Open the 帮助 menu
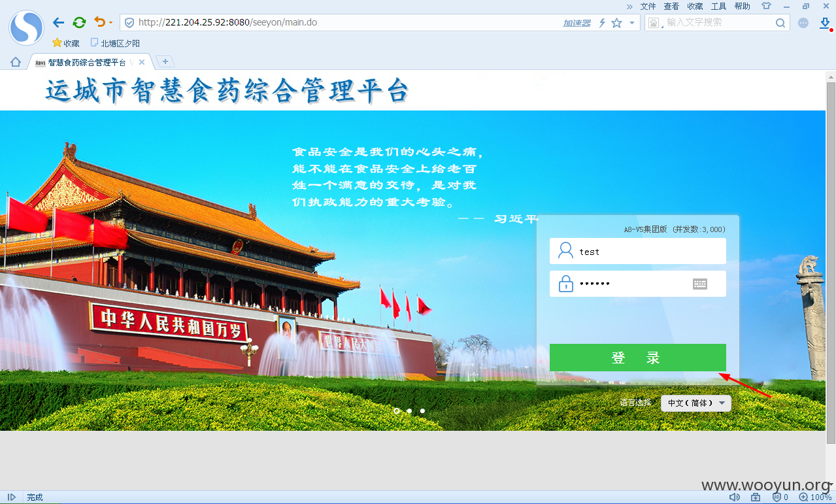The height and width of the screenshot is (504, 836). pos(742,7)
